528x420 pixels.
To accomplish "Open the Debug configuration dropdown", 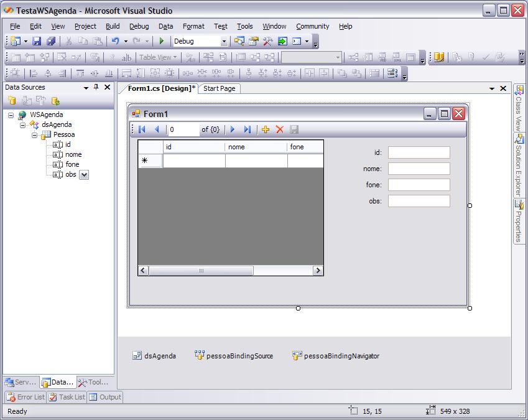I will tap(224, 42).
